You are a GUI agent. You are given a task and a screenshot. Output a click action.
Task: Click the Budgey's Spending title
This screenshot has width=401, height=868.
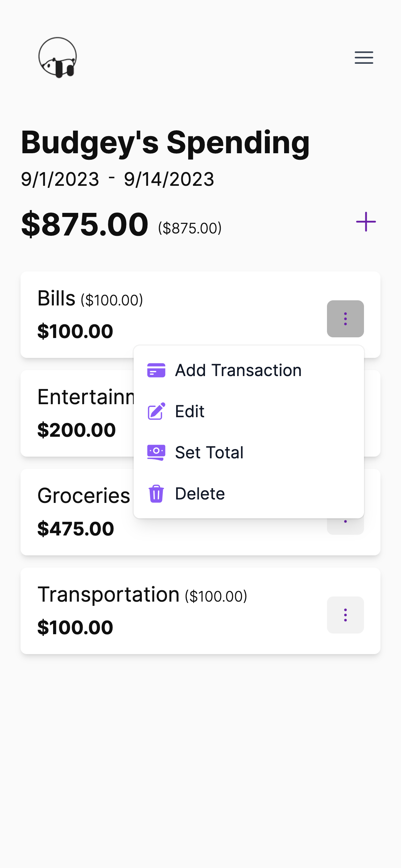point(165,143)
